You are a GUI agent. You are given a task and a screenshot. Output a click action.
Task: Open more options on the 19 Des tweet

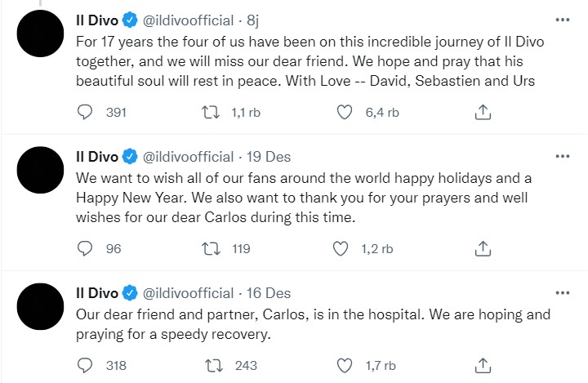(x=562, y=155)
